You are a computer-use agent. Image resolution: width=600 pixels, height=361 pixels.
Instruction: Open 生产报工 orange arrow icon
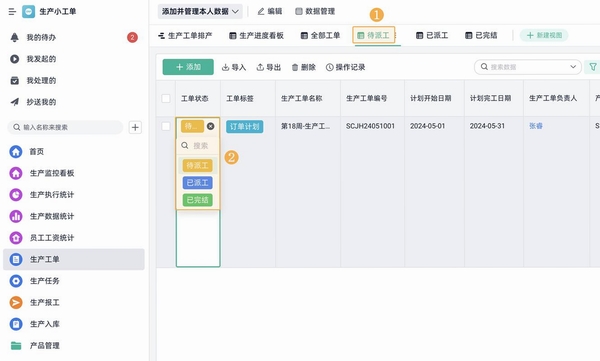16,302
